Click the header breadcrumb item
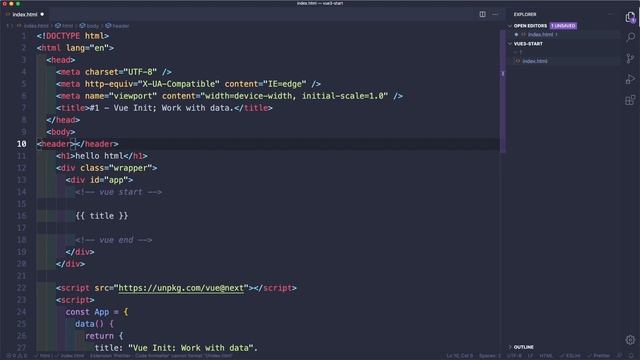Screen dimensions: 640x360 [x=117, y=26]
